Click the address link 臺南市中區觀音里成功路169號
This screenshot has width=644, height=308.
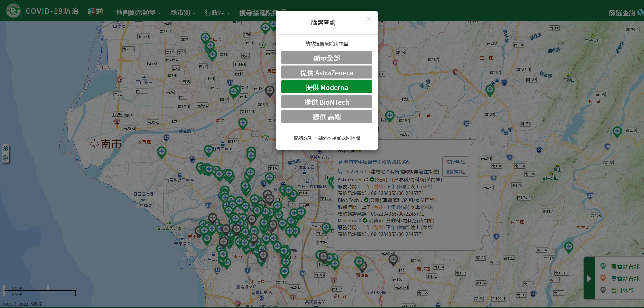376,162
